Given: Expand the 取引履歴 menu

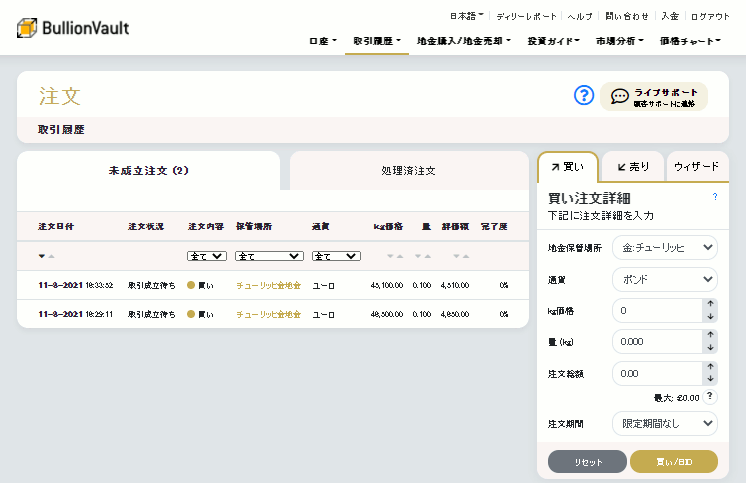Looking at the screenshot, I should tap(377, 41).
